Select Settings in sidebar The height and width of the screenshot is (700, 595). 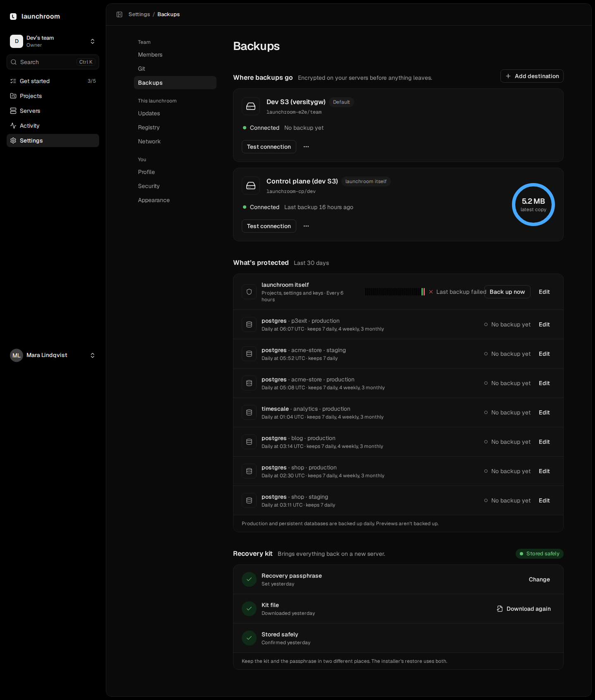(53, 140)
